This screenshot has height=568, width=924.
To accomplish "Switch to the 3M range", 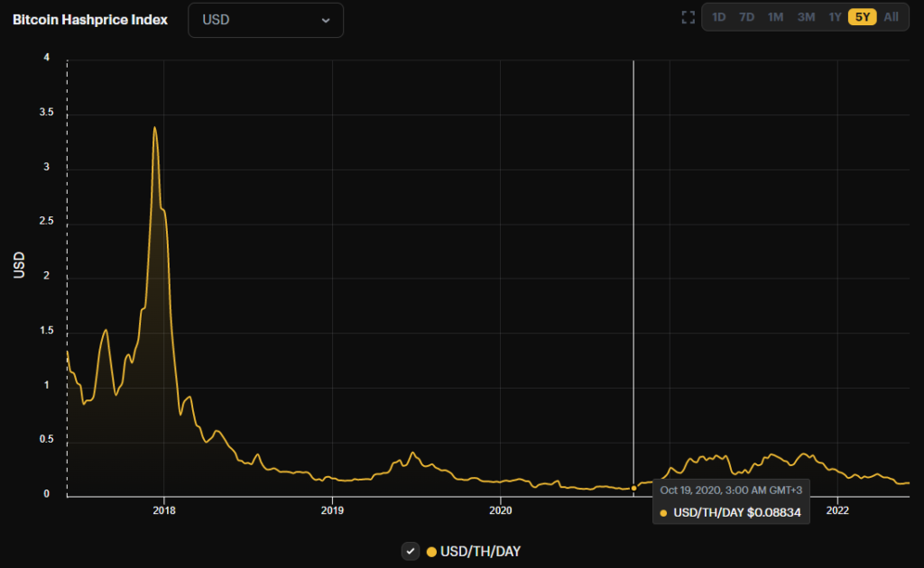I will point(805,16).
